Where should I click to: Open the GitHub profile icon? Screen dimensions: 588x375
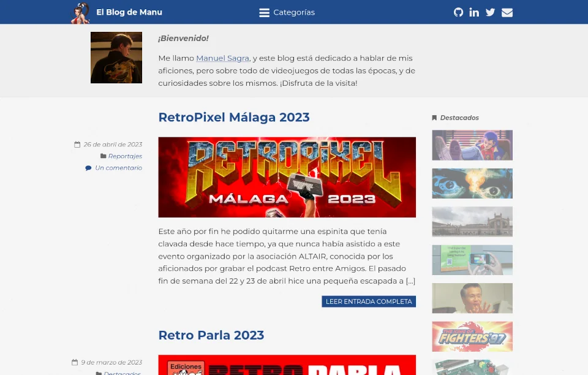tap(458, 12)
